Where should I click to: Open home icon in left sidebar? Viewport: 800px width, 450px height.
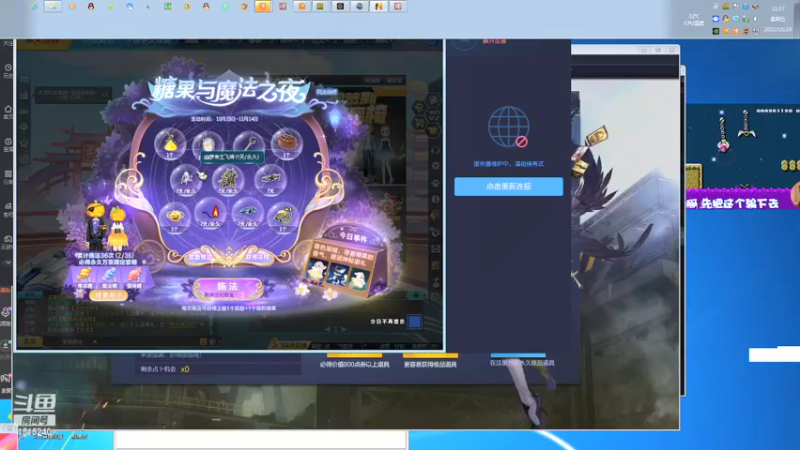point(8,109)
